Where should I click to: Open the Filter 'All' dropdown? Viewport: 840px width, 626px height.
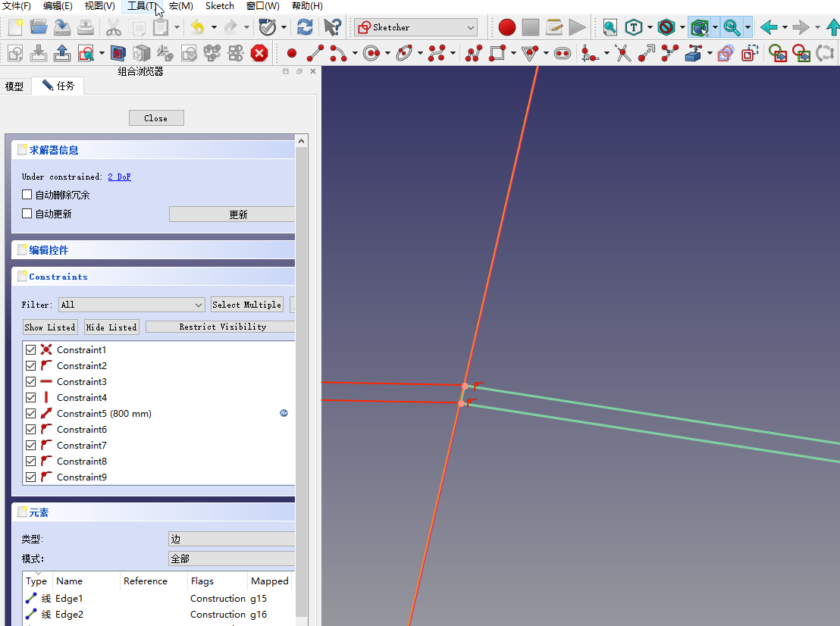[x=131, y=305]
